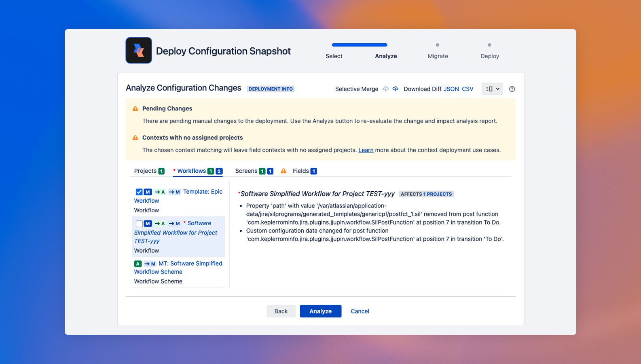Click the arrow M badge on TEST-yyy workflow row
The width and height of the screenshot is (641, 364).
174,223
